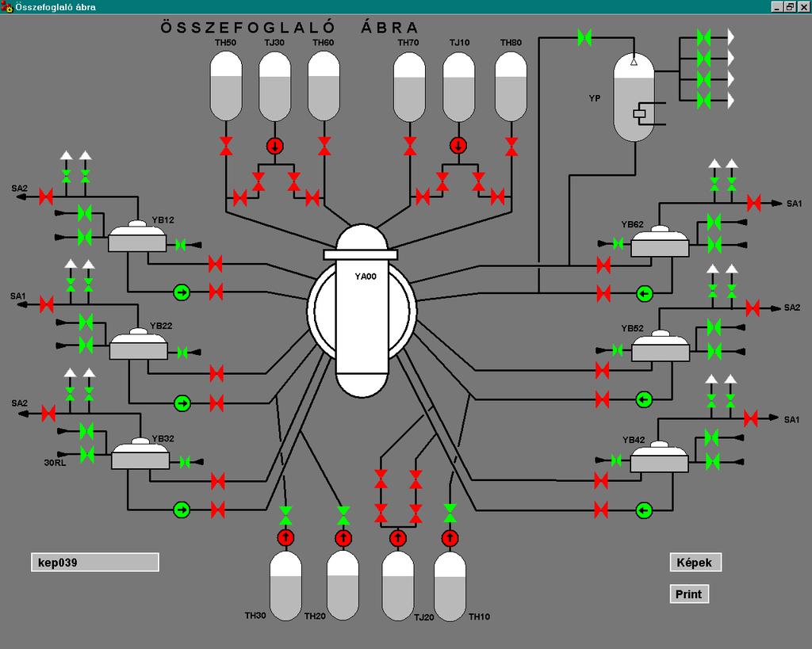The height and width of the screenshot is (649, 812).
Task: Click topmost green valve right of YP pressurizer
Action: pyautogui.click(x=703, y=38)
